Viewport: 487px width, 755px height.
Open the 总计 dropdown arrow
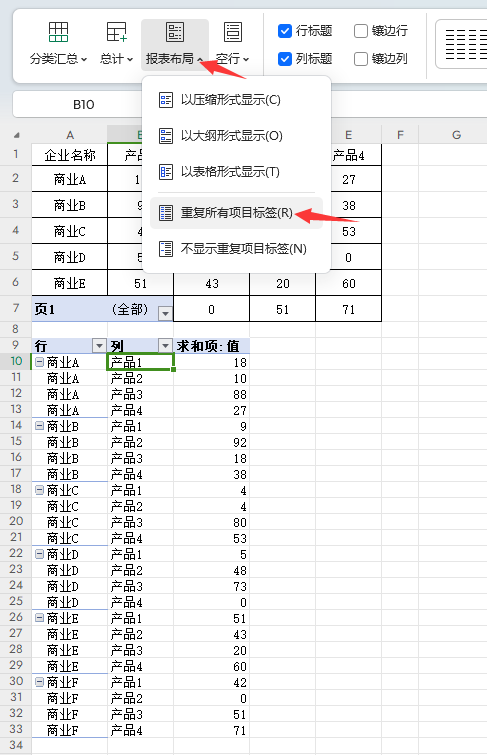(x=130, y=60)
